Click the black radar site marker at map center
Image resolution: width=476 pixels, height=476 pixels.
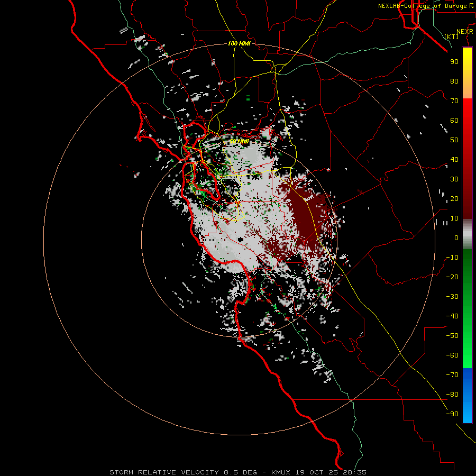pyautogui.click(x=241, y=240)
